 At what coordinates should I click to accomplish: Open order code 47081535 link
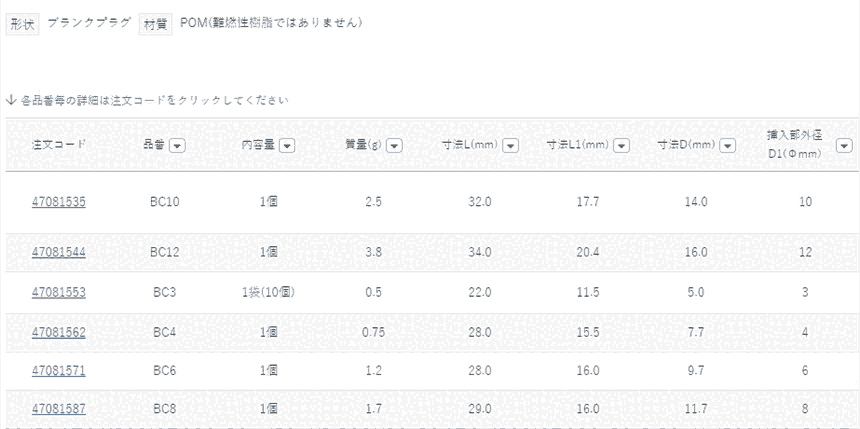(59, 202)
